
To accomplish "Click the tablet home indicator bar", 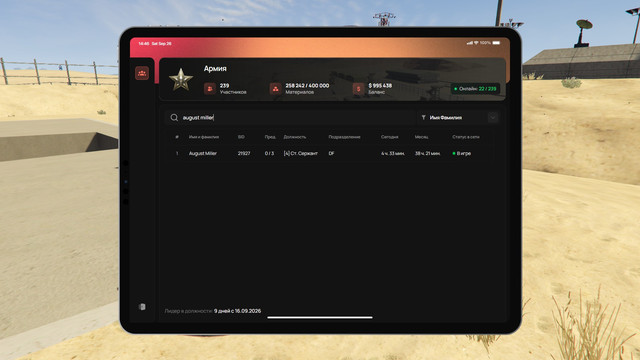I will tap(320, 317).
